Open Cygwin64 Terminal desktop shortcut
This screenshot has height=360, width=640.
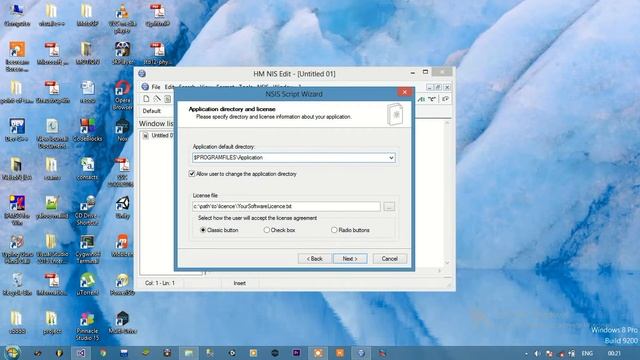[87, 249]
